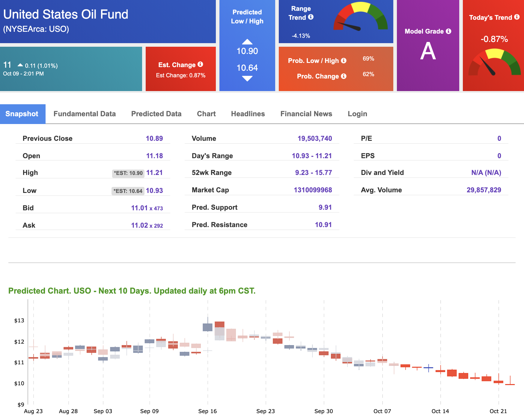The image size is (524, 420).
Task: Click the Prob. Change info icon
Action: (x=344, y=76)
